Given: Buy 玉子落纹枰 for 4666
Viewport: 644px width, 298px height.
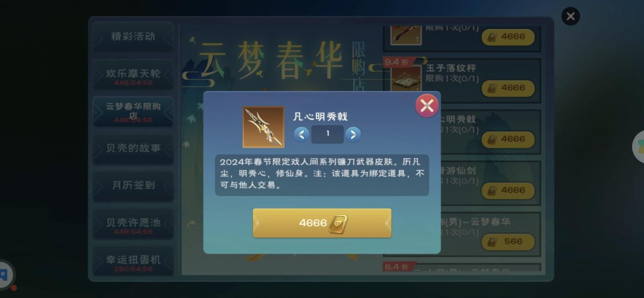Looking at the screenshot, I should [x=508, y=88].
